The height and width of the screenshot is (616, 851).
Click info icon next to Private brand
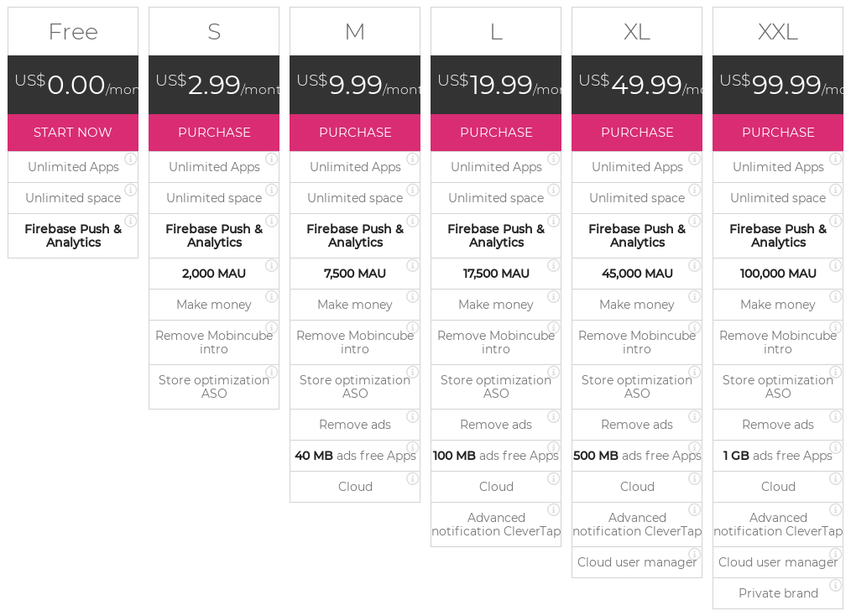[x=835, y=585]
